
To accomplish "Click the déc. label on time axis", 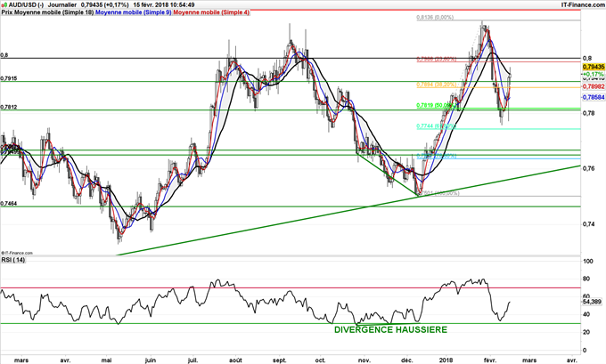I will click(x=406, y=360).
